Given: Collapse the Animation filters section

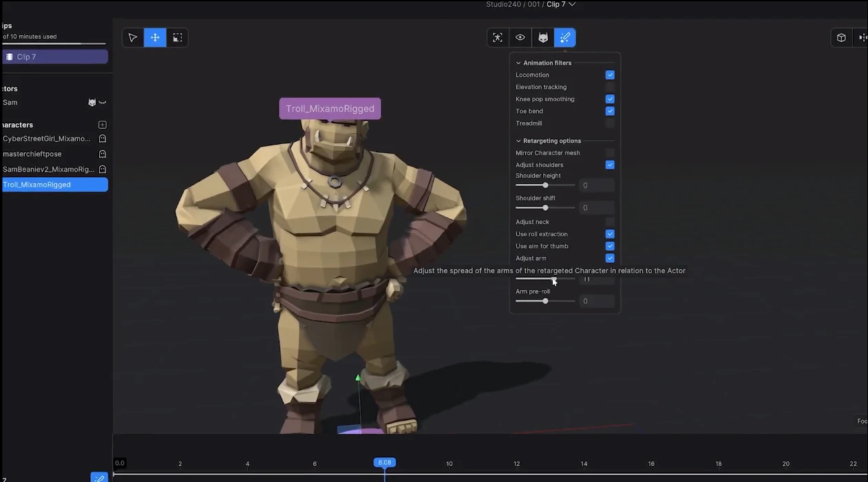Looking at the screenshot, I should coord(518,63).
